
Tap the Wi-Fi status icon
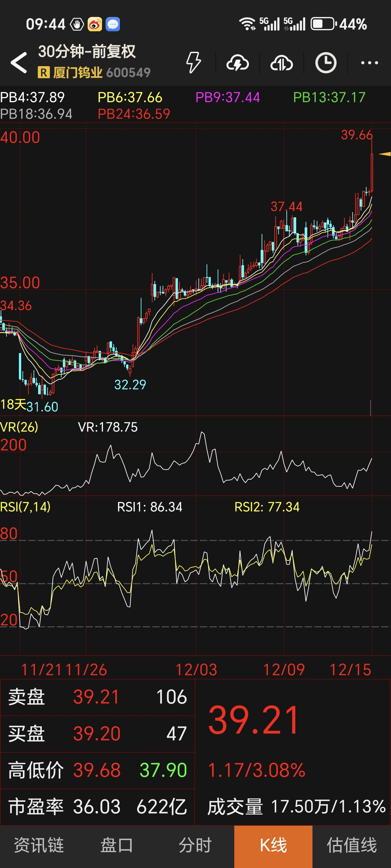247,24
